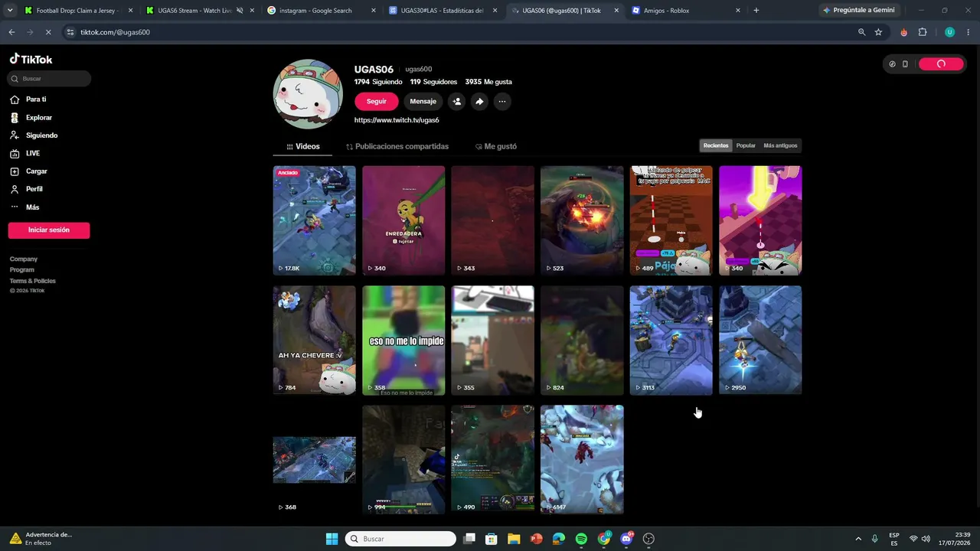Open OBS Studio from the taskbar
Screen dimensions: 980x551
[649, 539]
